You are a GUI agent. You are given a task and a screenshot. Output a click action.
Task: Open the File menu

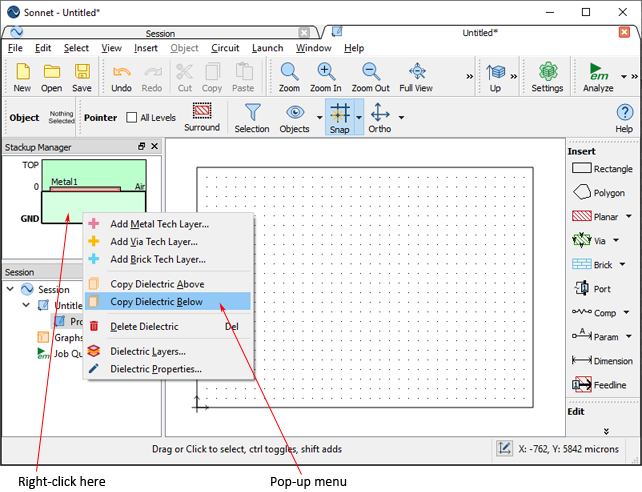click(15, 48)
